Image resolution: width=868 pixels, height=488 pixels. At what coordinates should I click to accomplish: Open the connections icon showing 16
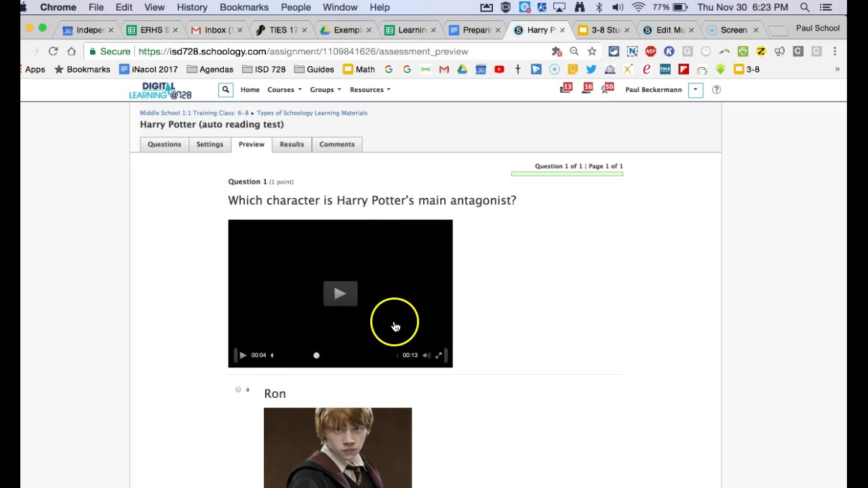click(x=587, y=88)
